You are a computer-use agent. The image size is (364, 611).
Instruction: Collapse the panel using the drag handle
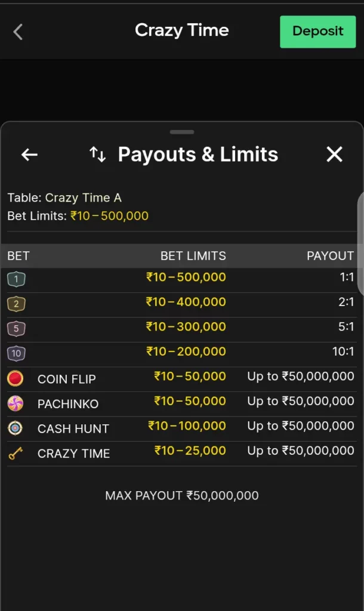[x=182, y=131]
